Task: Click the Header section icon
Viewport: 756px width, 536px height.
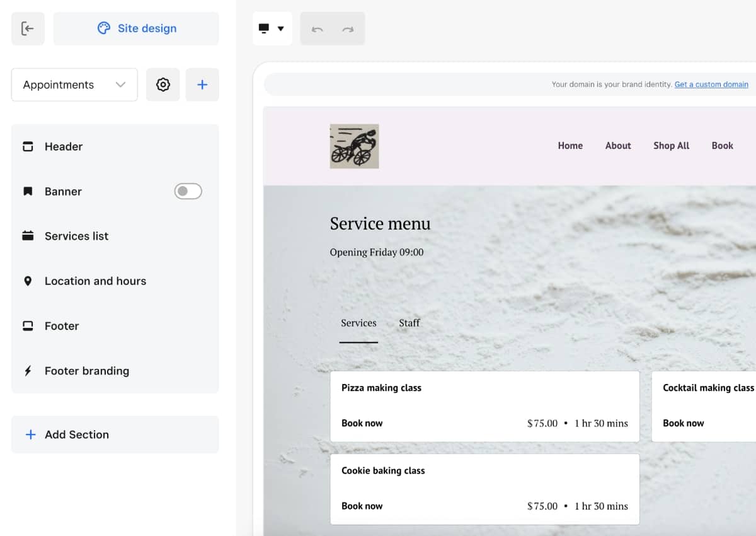Action: pos(28,146)
